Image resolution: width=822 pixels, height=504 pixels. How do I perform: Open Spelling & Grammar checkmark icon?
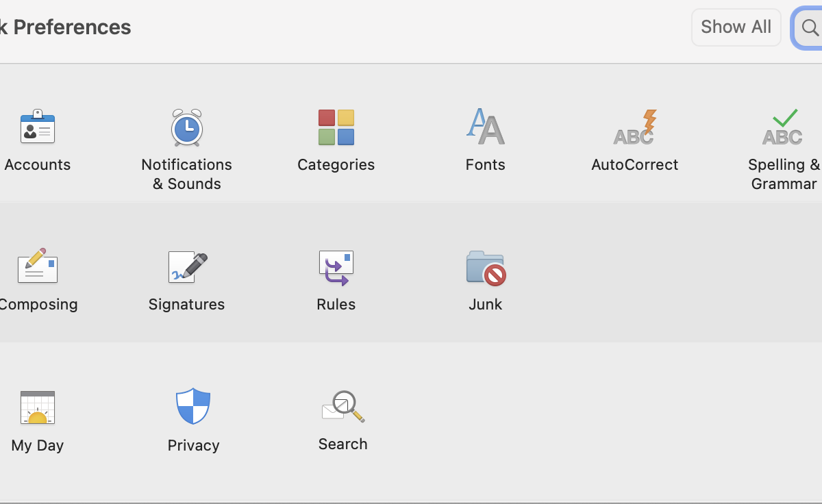pos(783,127)
